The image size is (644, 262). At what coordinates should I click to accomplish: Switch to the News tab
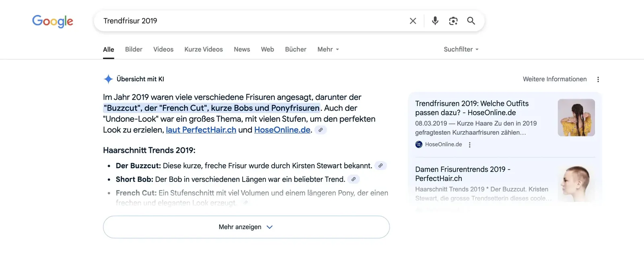(242, 50)
